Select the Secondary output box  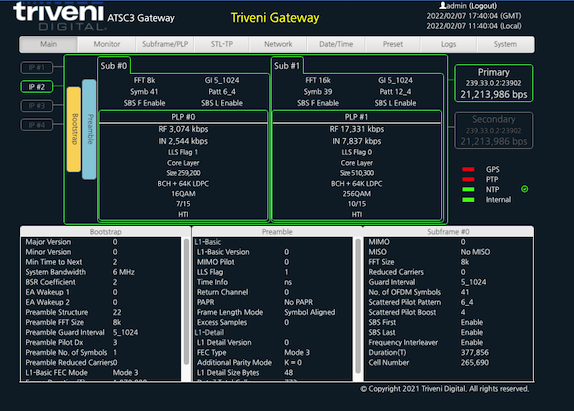point(493,130)
